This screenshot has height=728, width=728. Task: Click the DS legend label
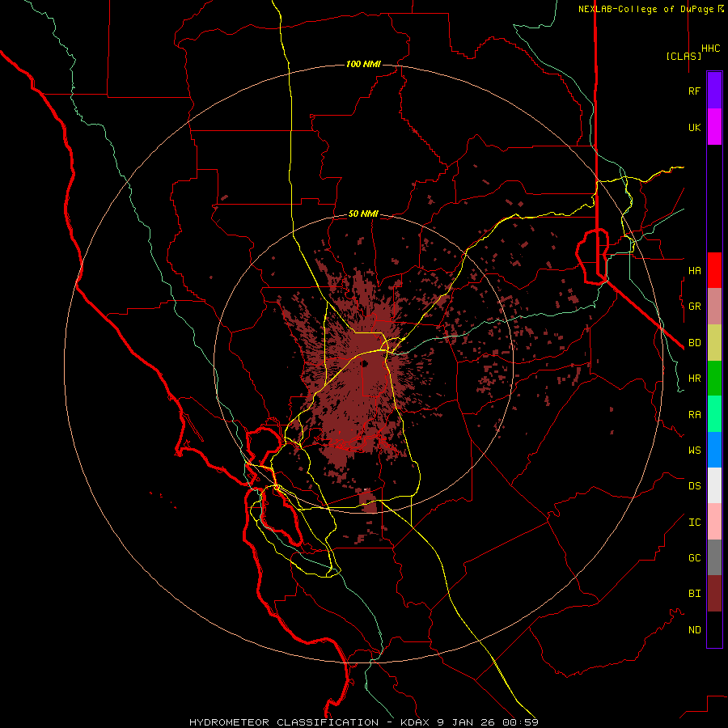point(694,486)
